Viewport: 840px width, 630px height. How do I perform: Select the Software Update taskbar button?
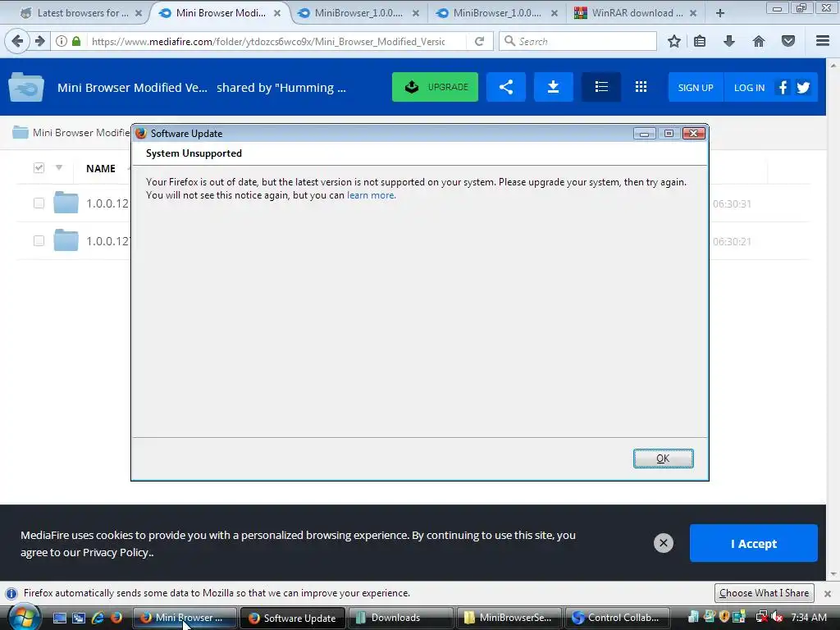pyautogui.click(x=293, y=618)
